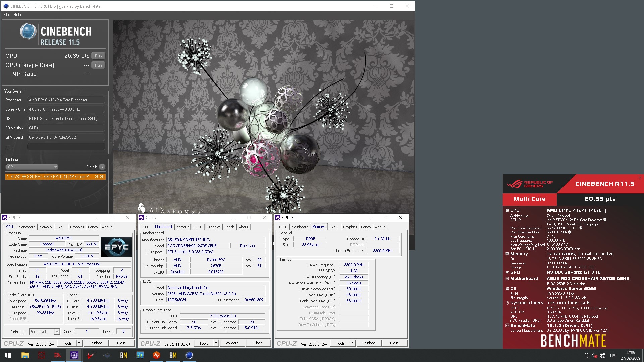Open the Socket #1 selection dropdown
Screen dimensions: 644x362
click(x=44, y=331)
